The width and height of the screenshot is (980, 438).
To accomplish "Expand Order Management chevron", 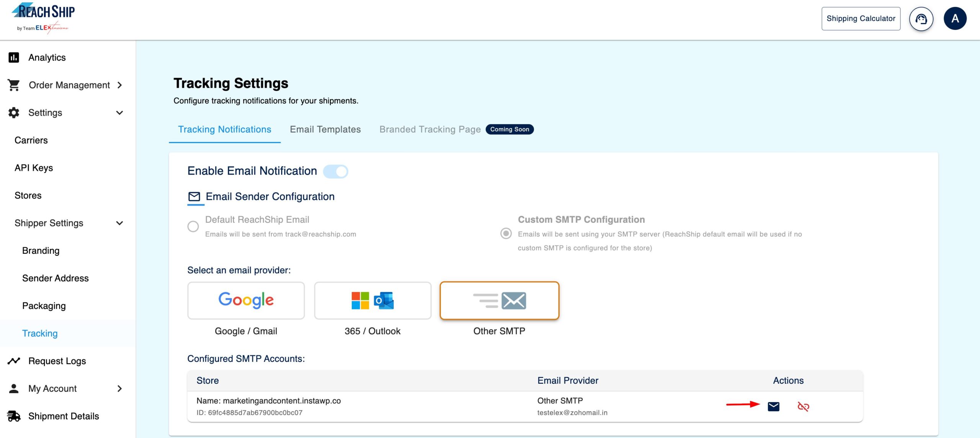I will click(x=119, y=85).
